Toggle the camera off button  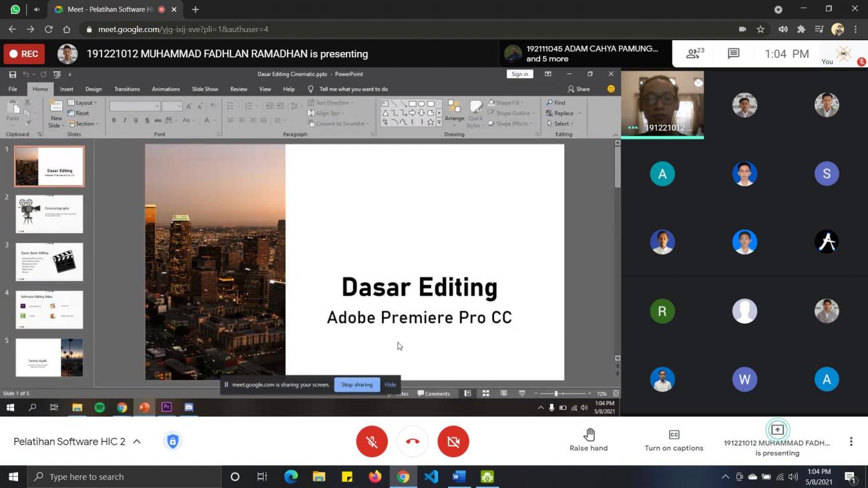click(453, 441)
